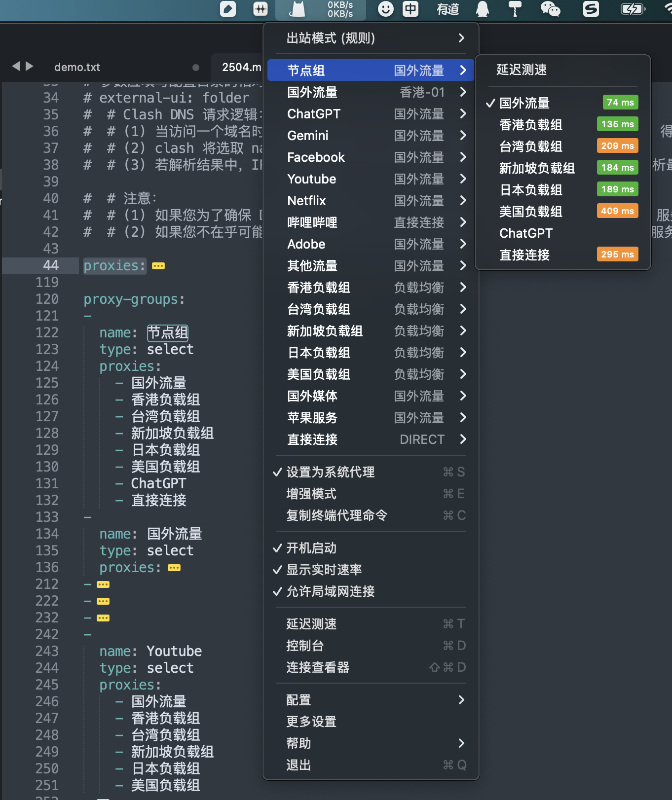
Task: Expand the 配置 submenu
Action: [371, 700]
